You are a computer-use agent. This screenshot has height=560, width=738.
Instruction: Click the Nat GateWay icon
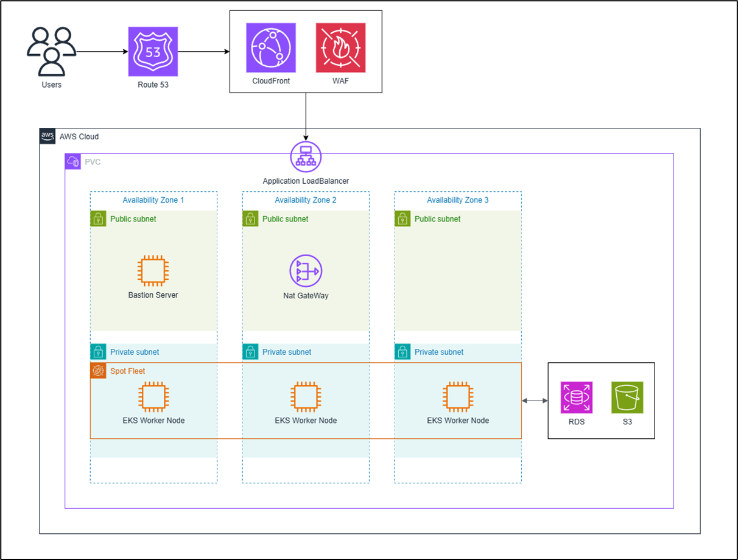(306, 271)
